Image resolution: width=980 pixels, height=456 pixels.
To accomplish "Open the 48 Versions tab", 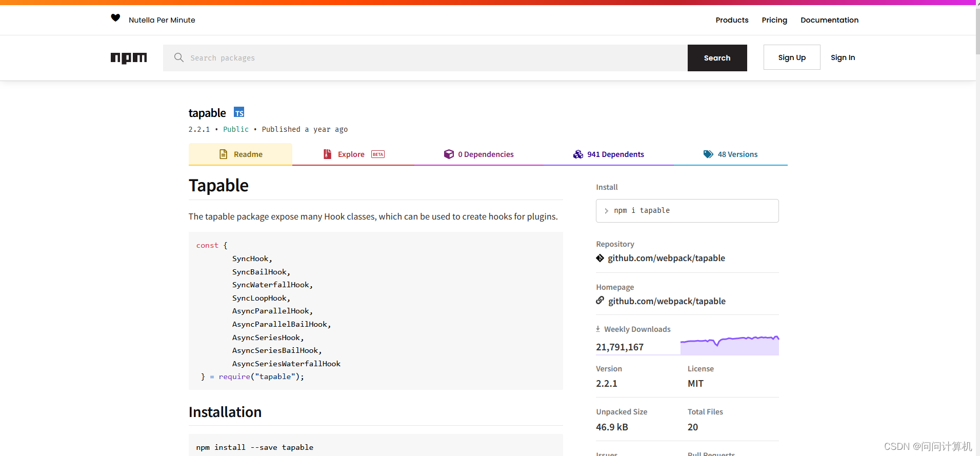I will click(x=730, y=154).
